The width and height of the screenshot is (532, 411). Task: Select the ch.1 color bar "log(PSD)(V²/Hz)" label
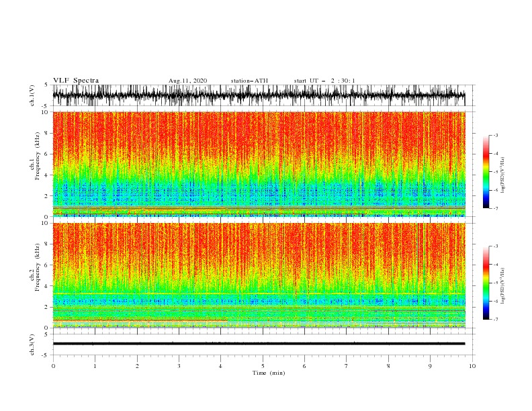tap(502, 175)
